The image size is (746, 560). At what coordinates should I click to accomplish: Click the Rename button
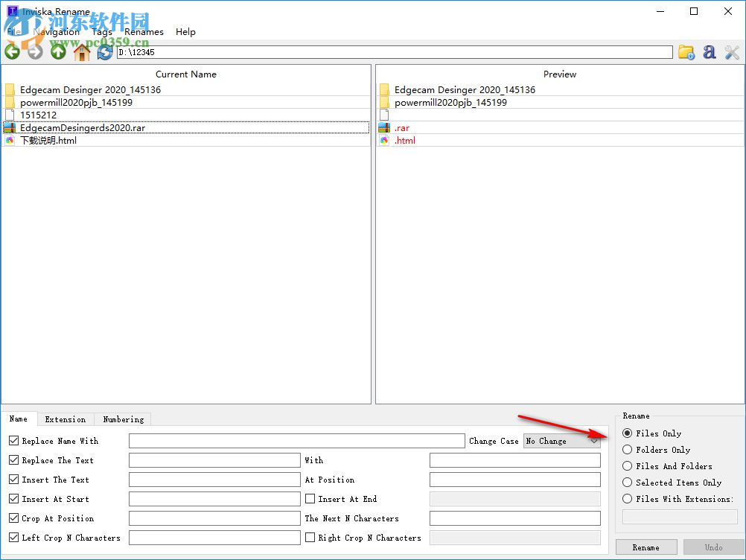646,547
